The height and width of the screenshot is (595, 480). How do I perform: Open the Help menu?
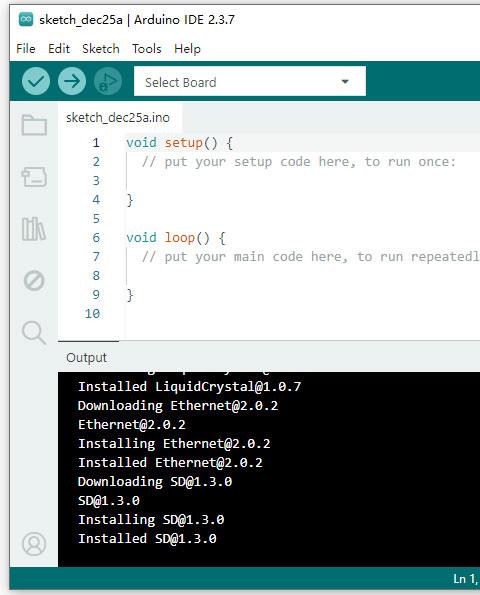point(187,49)
